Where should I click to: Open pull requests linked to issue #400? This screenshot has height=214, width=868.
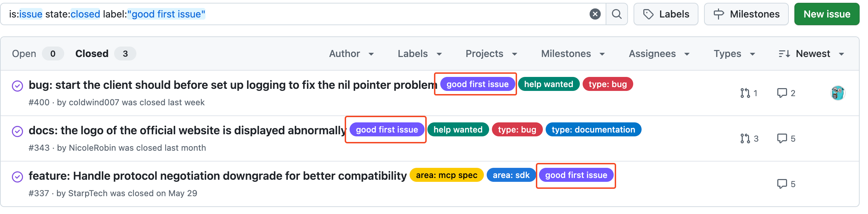click(x=749, y=93)
